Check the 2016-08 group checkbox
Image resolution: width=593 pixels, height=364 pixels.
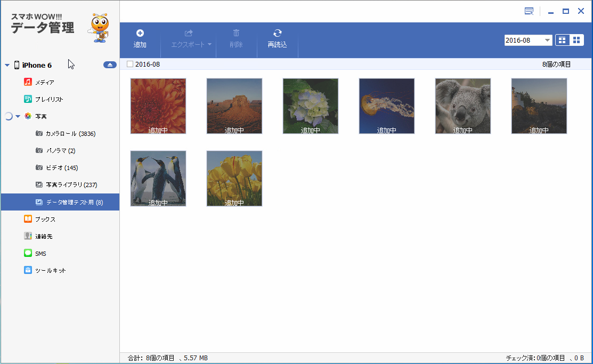(130, 64)
